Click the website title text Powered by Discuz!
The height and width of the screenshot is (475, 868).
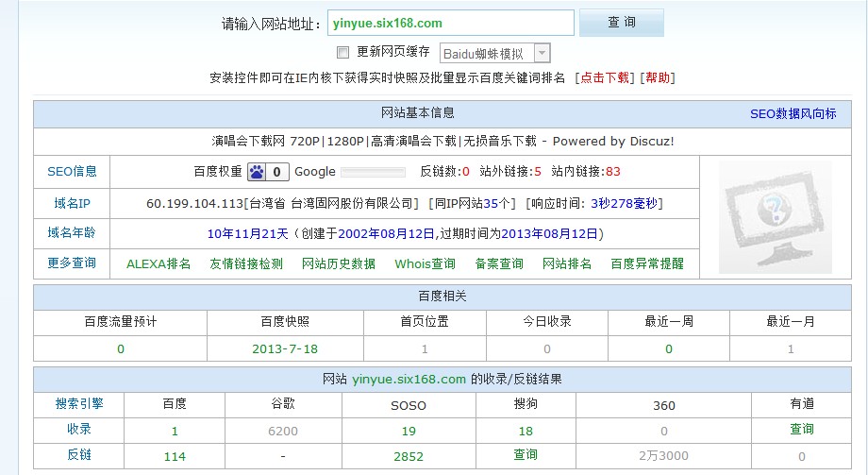613,142
